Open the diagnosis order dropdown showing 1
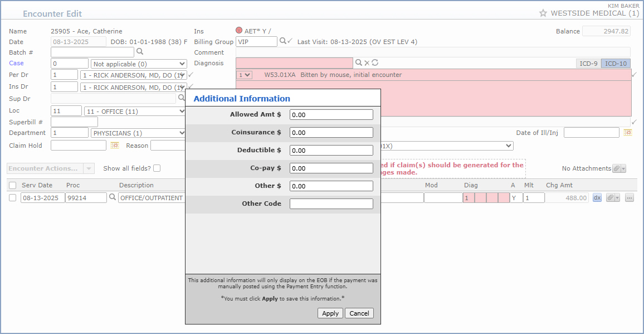 [245, 75]
